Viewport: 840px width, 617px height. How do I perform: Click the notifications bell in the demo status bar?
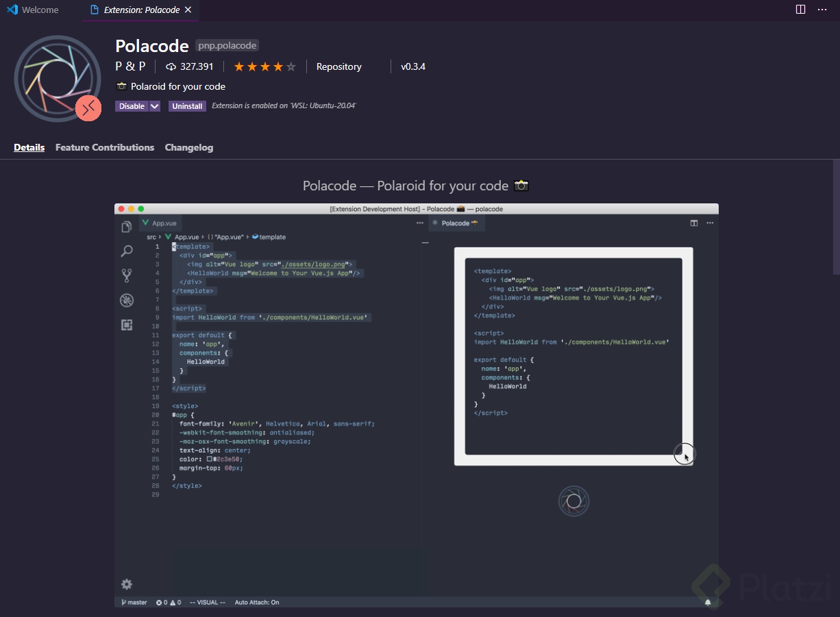(708, 602)
